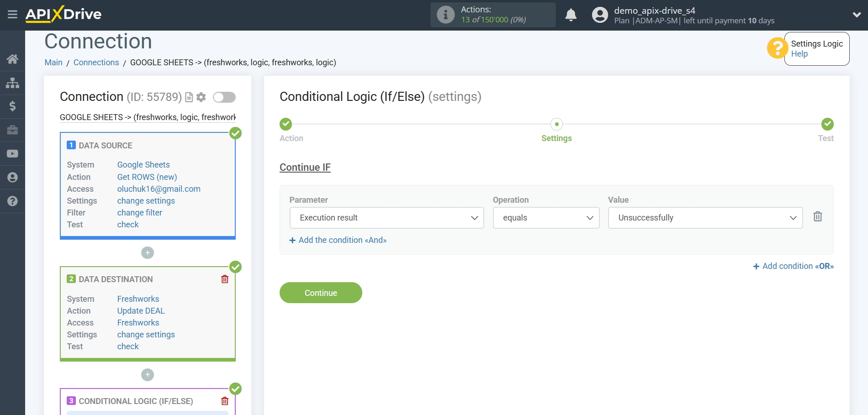Click oluchuk16@gmail.com access link
This screenshot has height=415, width=868.
coord(159,189)
